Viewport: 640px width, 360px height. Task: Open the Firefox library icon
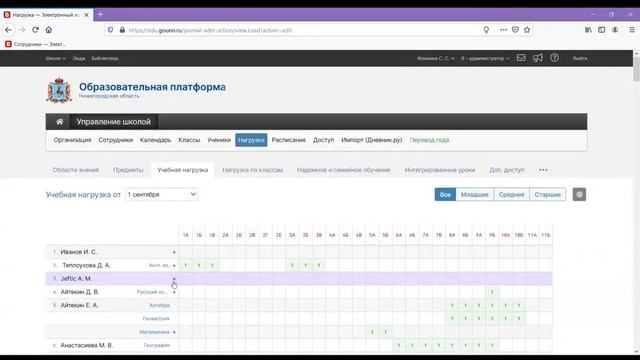(588, 30)
